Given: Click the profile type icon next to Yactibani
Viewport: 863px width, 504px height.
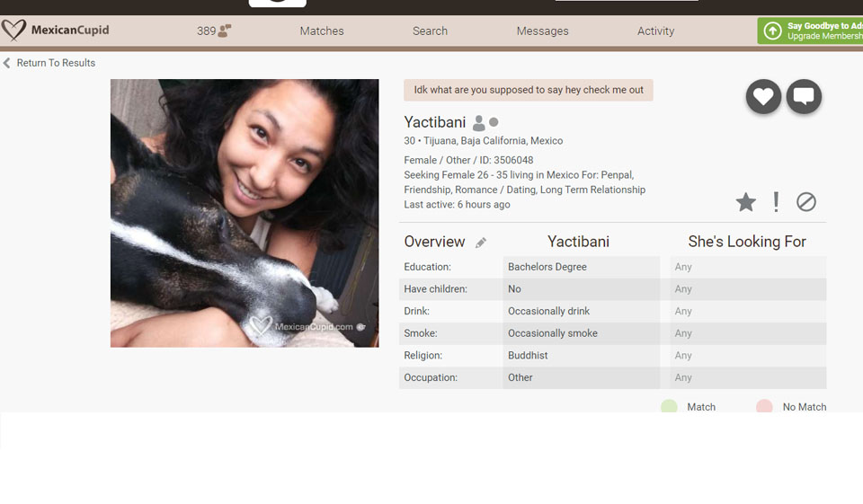Looking at the screenshot, I should [x=479, y=123].
